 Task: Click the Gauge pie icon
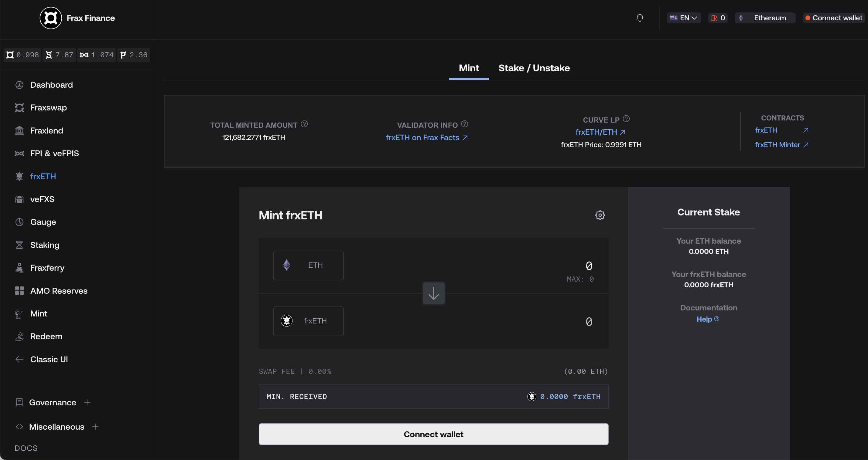pos(19,222)
